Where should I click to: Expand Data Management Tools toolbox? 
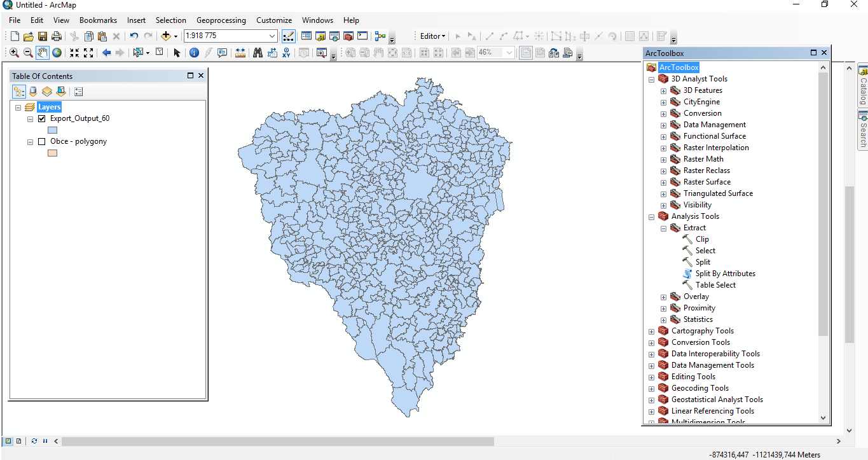click(x=651, y=366)
